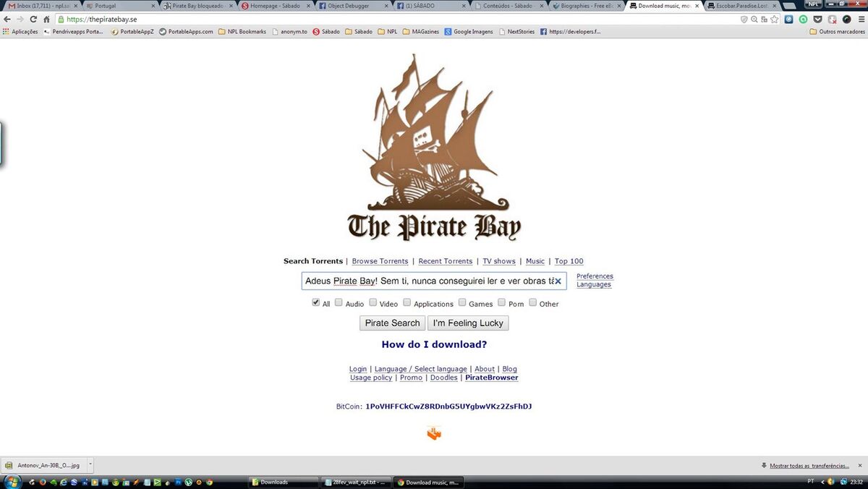Click the address bar showing thepiratebay.se
The image size is (868, 489).
pyautogui.click(x=398, y=20)
